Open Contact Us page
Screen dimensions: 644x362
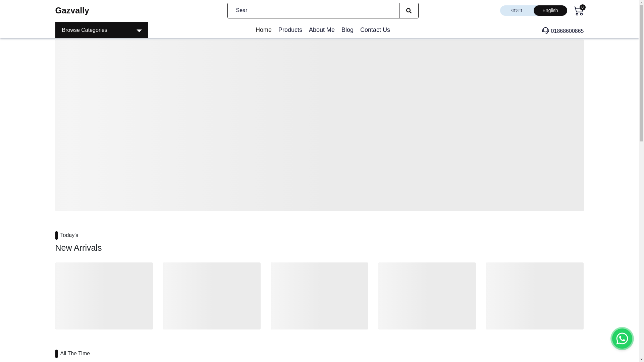click(x=375, y=30)
